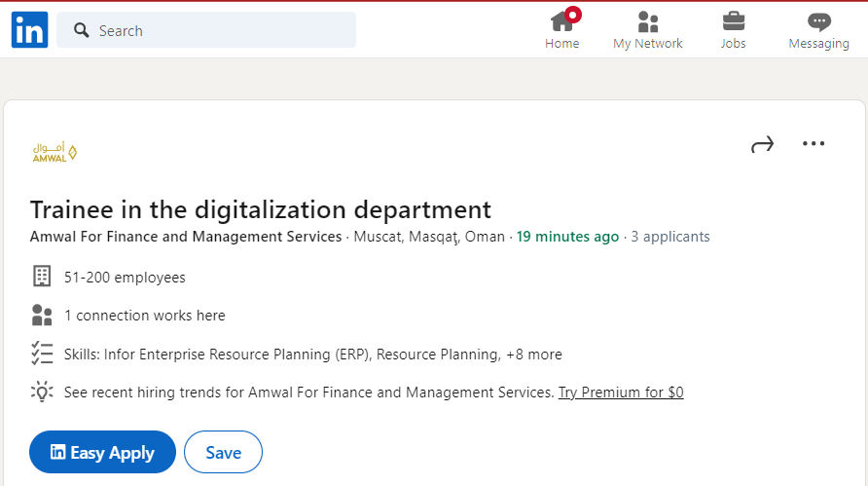Go to the My Network nav item
The width and height of the screenshot is (868, 486).
[648, 30]
